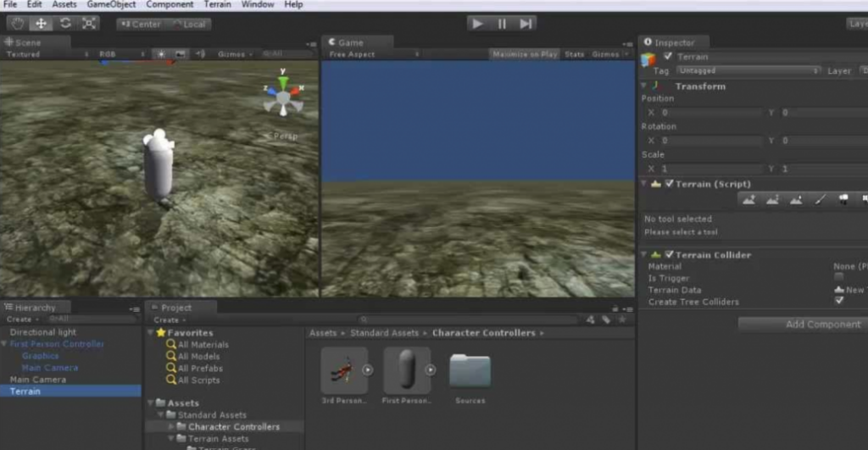Toggle the Terrain (Script) enabled checkbox
Image resolution: width=868 pixels, height=450 pixels.
click(670, 183)
